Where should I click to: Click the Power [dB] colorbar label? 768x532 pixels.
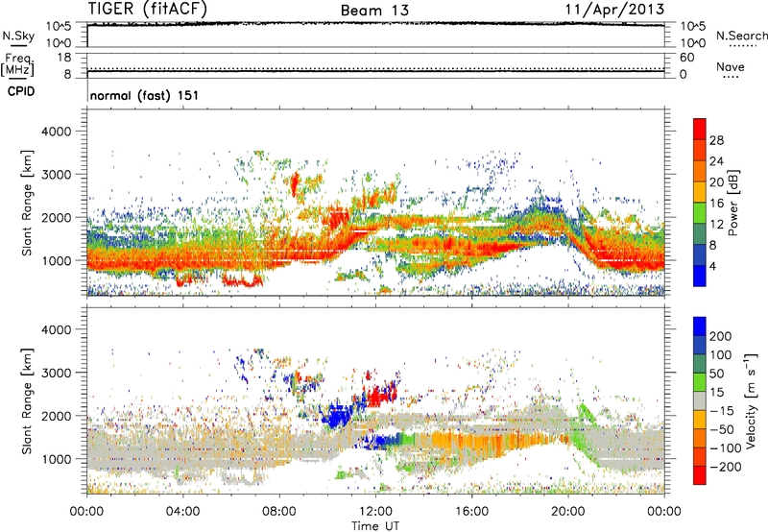click(732, 203)
